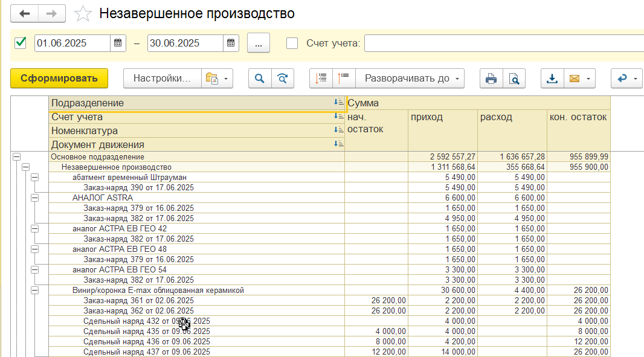
Task: Open report Настройки
Action: click(163, 78)
